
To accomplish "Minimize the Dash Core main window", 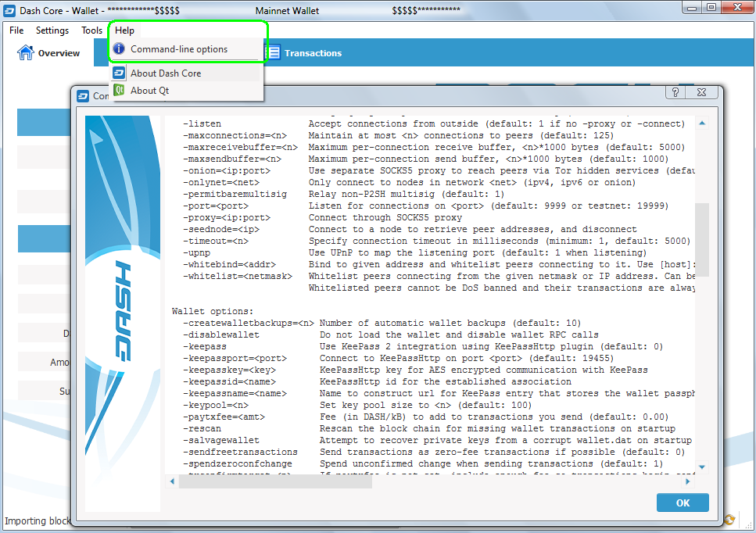I will [692, 8].
